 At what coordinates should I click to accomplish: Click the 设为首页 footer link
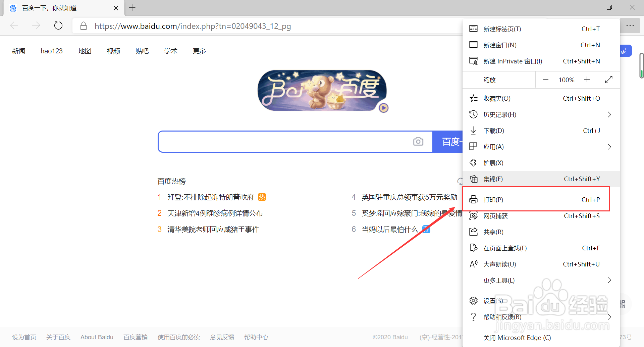click(24, 337)
